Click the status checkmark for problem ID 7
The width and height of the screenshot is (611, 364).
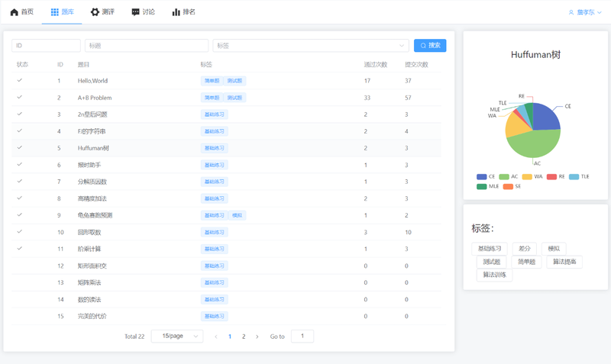pyautogui.click(x=20, y=181)
